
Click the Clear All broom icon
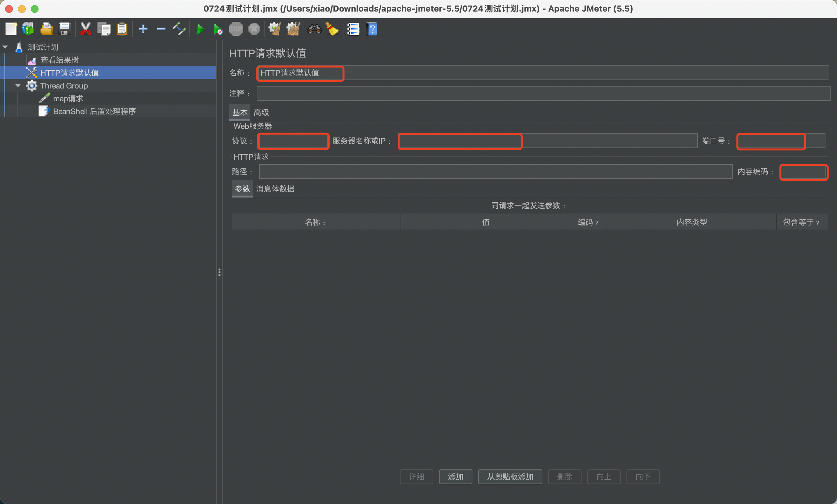[293, 29]
